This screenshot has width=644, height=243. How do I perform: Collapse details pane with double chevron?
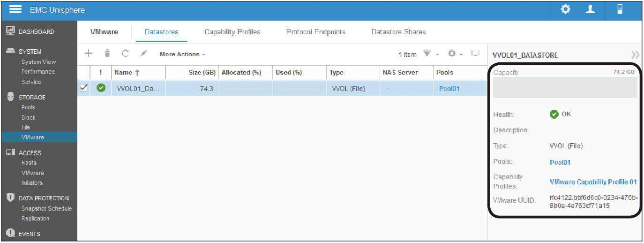[x=635, y=55]
